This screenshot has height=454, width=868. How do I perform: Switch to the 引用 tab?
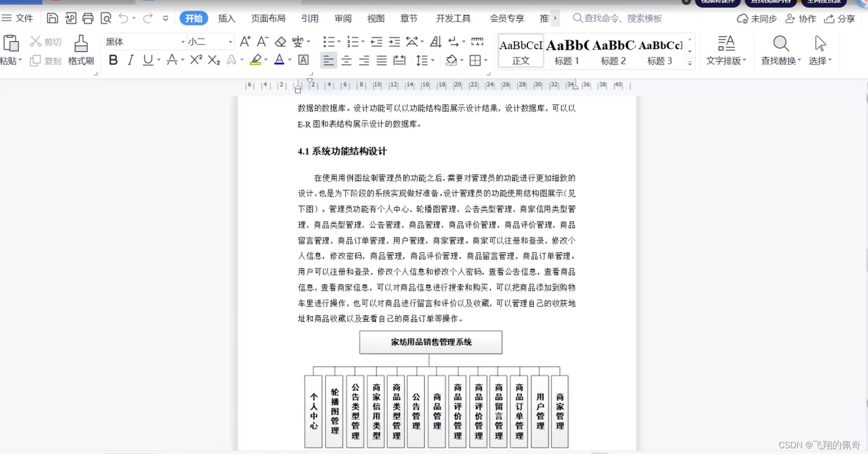(x=310, y=18)
